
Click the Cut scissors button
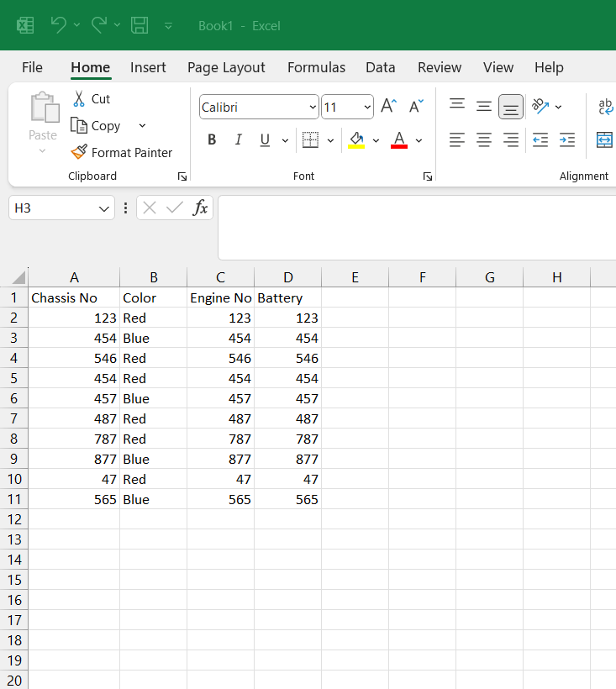pos(92,99)
